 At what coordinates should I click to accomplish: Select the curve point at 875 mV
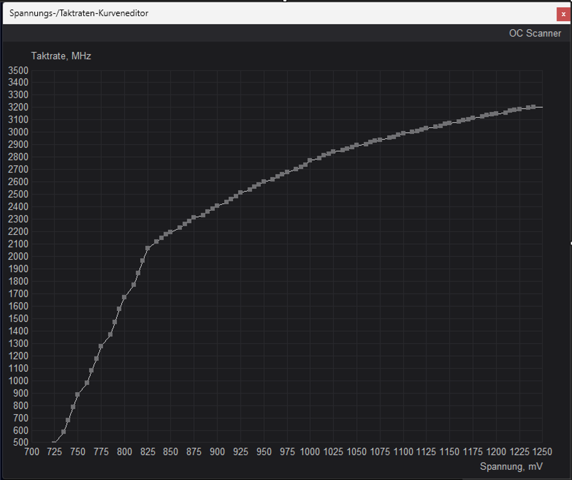[194, 217]
